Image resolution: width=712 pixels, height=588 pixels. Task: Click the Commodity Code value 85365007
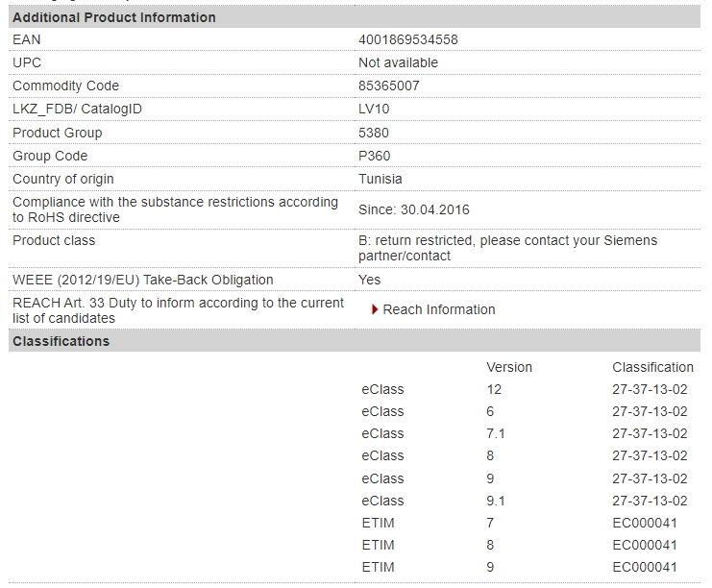click(389, 86)
